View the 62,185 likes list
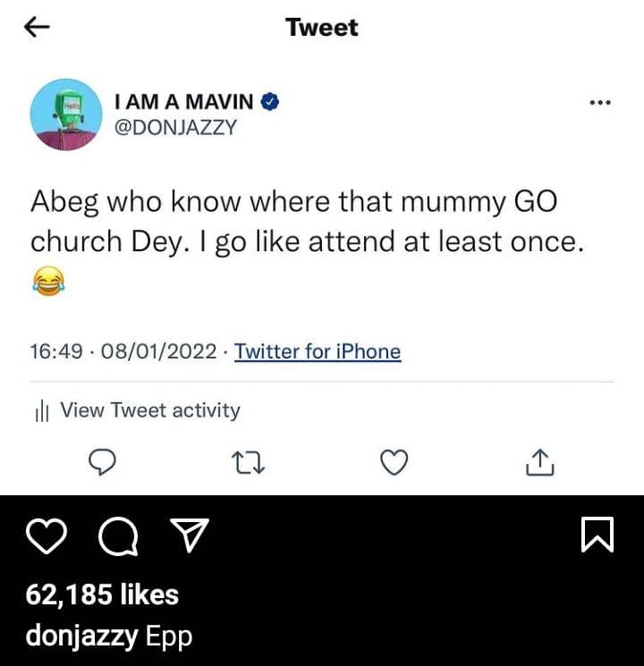The image size is (644, 666). (102, 594)
